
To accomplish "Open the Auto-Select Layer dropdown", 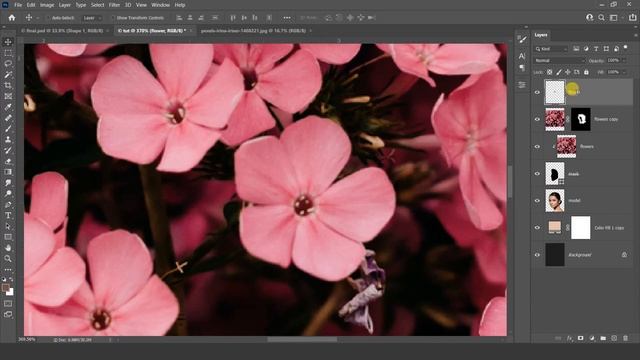I will coord(92,18).
